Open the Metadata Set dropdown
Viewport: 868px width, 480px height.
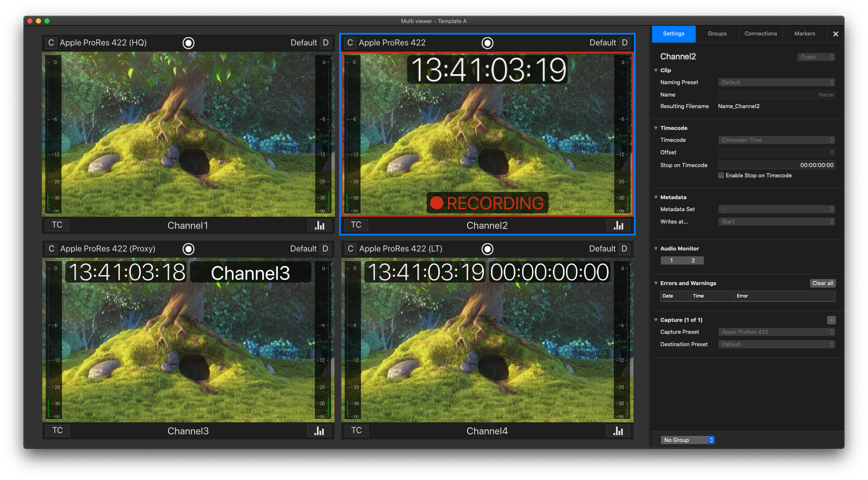coord(777,209)
